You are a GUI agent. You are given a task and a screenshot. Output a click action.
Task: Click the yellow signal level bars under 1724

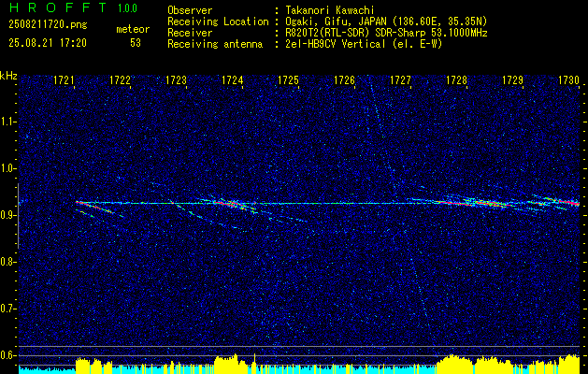click(231, 364)
